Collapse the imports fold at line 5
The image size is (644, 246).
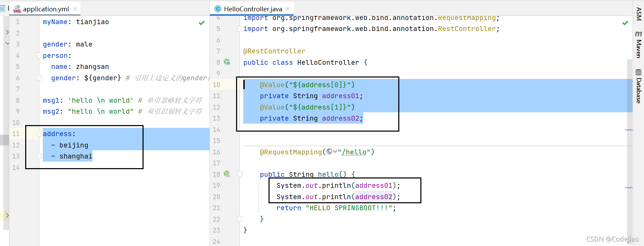pos(240,29)
